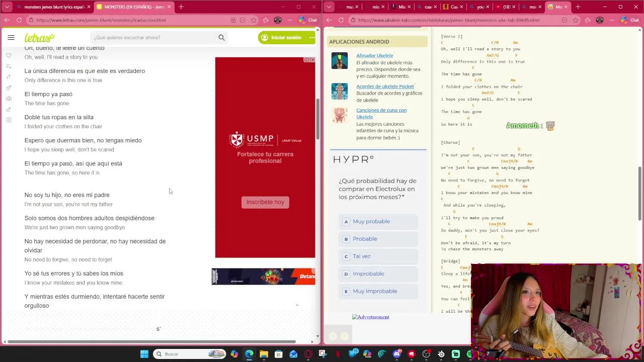Switch to the 'you' search tab in the right browser
This screenshot has height=362, width=644.
(x=479, y=7)
